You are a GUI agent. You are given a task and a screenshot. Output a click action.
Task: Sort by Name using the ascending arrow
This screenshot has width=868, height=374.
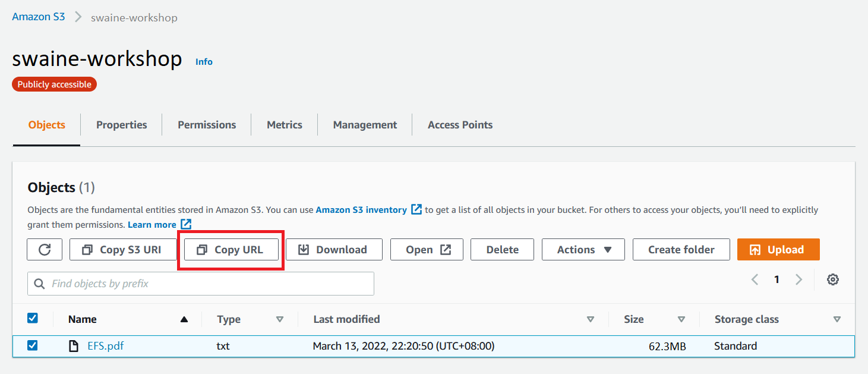(184, 319)
